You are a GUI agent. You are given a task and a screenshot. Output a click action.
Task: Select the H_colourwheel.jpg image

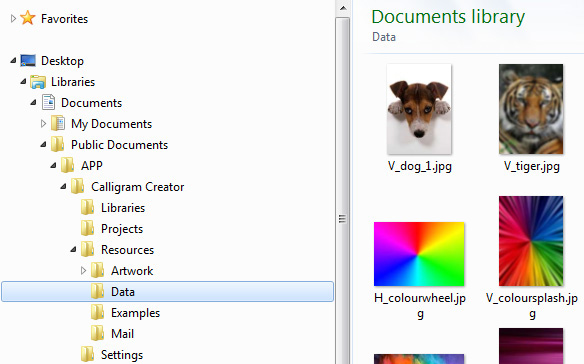pos(419,254)
